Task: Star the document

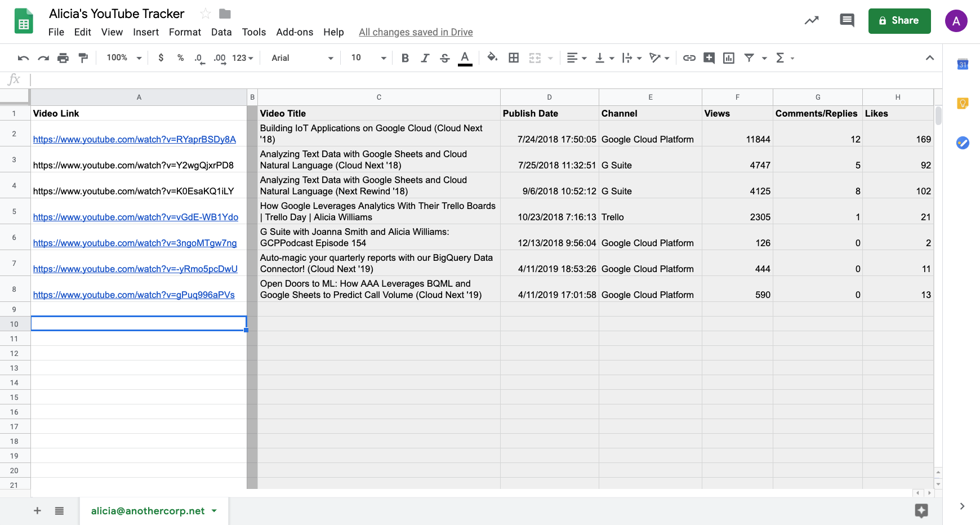Action: pyautogui.click(x=206, y=14)
